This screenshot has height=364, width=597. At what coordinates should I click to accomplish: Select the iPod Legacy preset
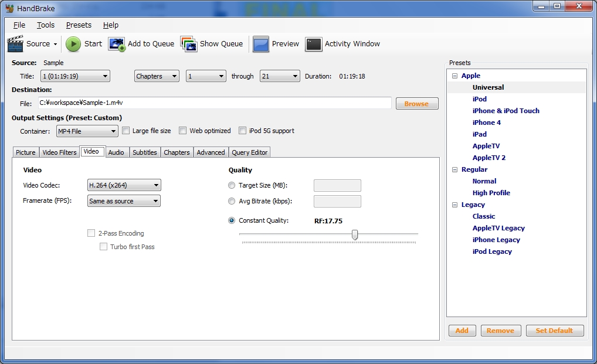pyautogui.click(x=492, y=252)
